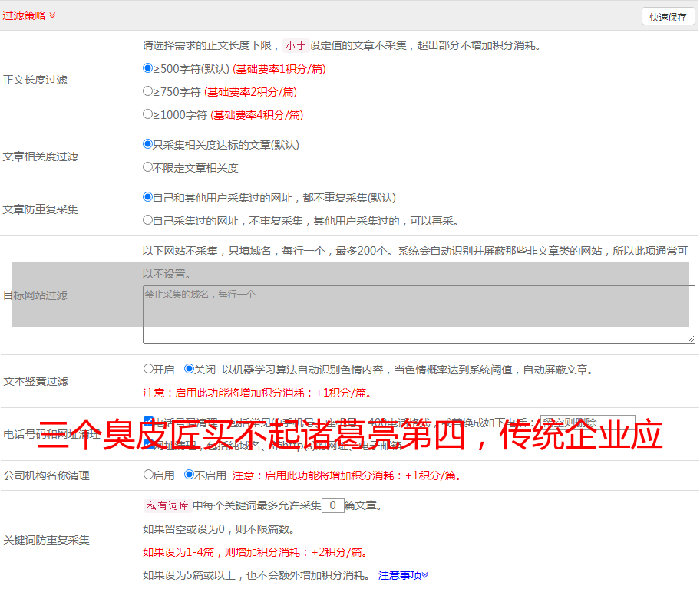This screenshot has width=700, height=589.
Task: Choose option allowing re-collection of others' URLs
Action: tap(148, 220)
